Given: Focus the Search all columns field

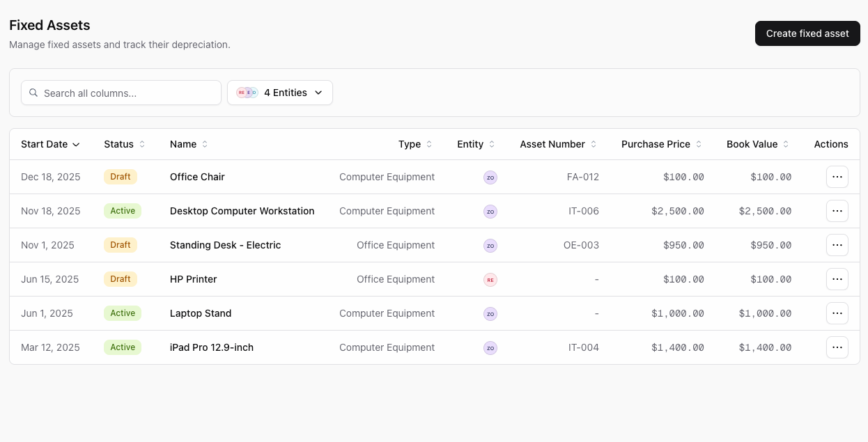Looking at the screenshot, I should [x=121, y=93].
